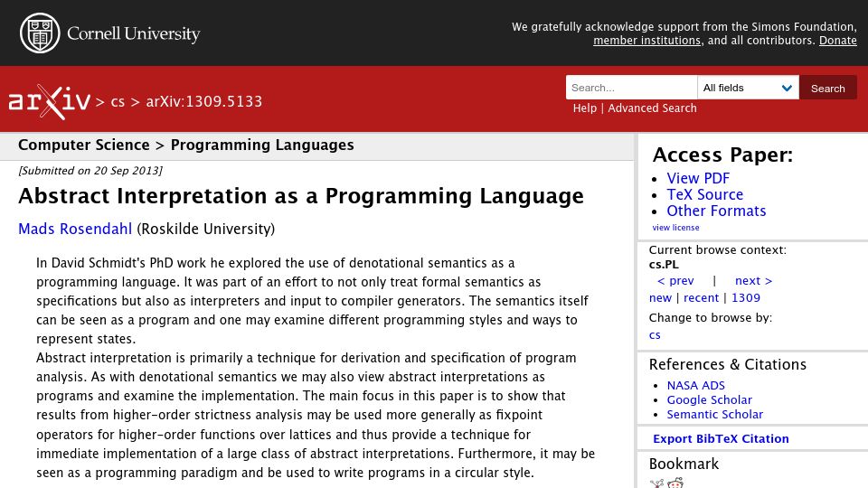Click the Roskilde University affiliation text

click(x=206, y=229)
